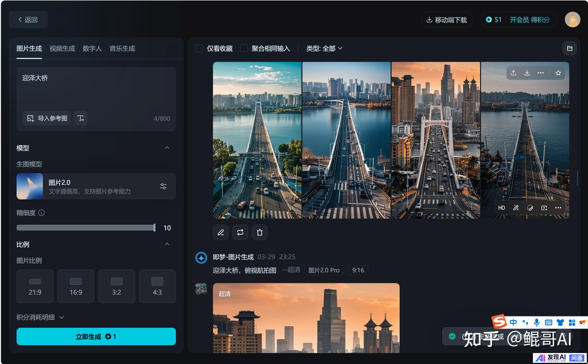This screenshot has width=588, height=364.
Task: Click the regenerate loop icon below the images
Action: tap(240, 232)
